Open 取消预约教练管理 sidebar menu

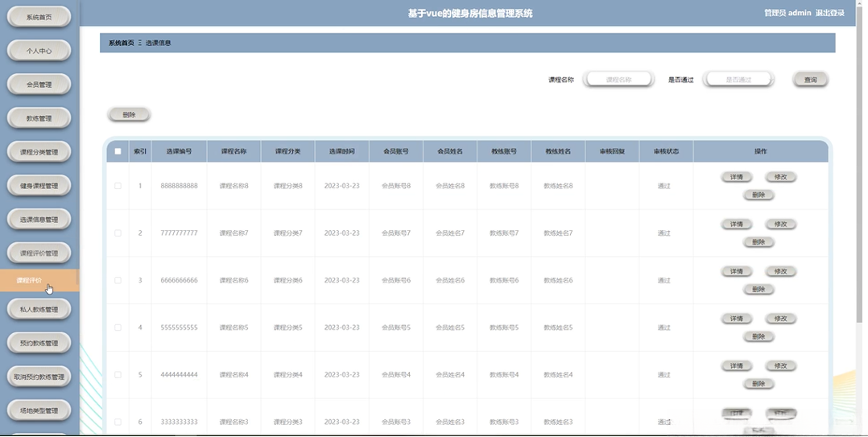tap(39, 377)
